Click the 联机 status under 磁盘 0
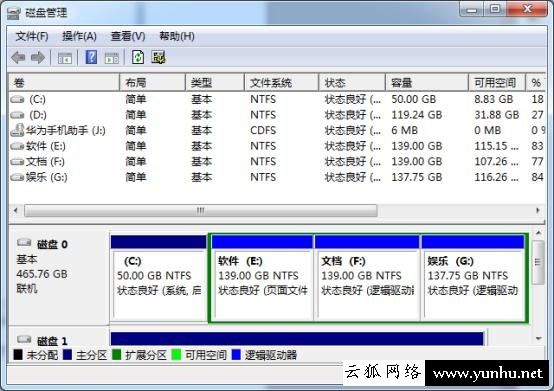554x391 pixels. coord(27,289)
